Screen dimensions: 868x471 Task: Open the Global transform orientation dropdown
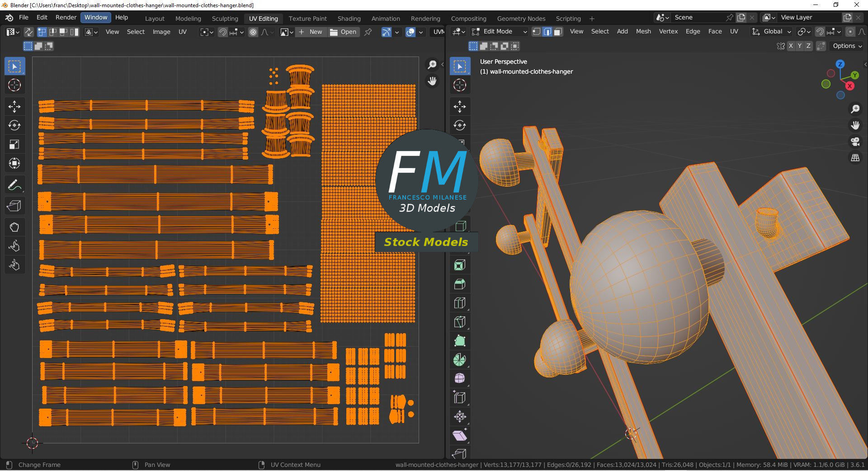(771, 32)
